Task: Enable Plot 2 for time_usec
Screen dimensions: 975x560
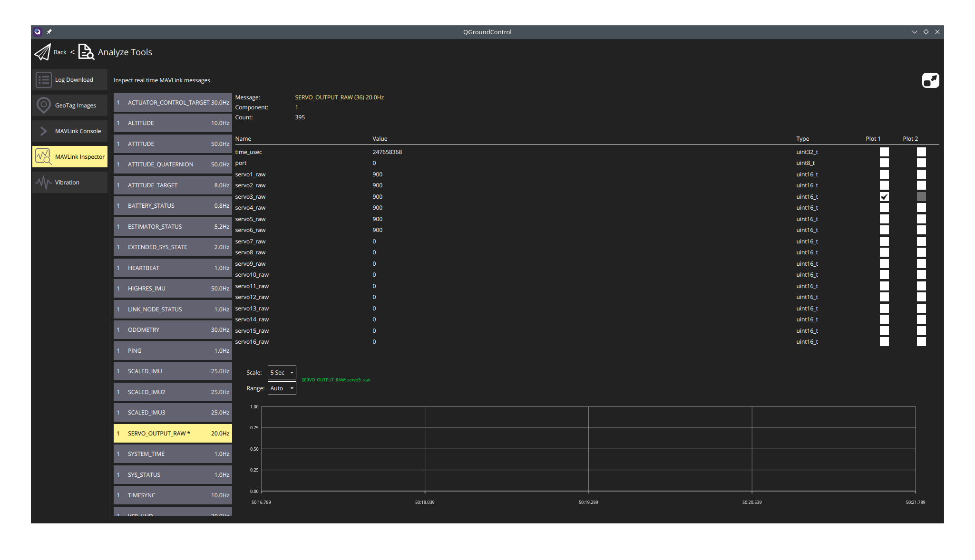Action: coord(921,152)
